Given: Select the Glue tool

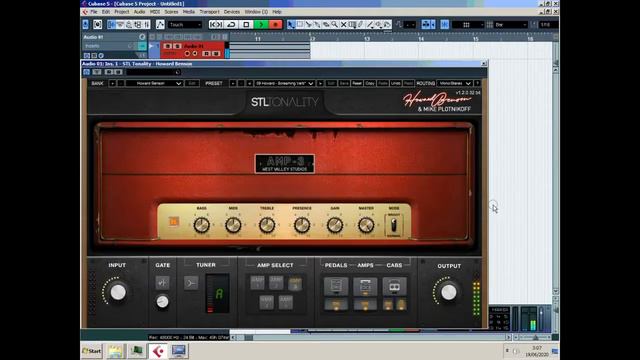Looking at the screenshot, I should click(x=317, y=24).
